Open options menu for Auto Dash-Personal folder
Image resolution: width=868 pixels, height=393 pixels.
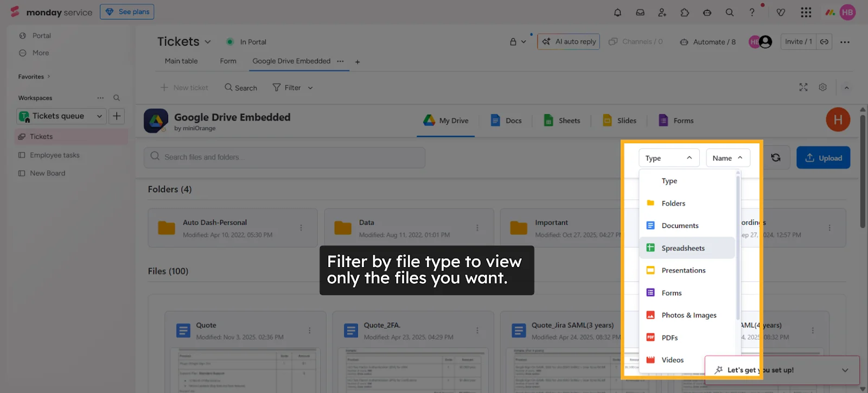click(301, 228)
